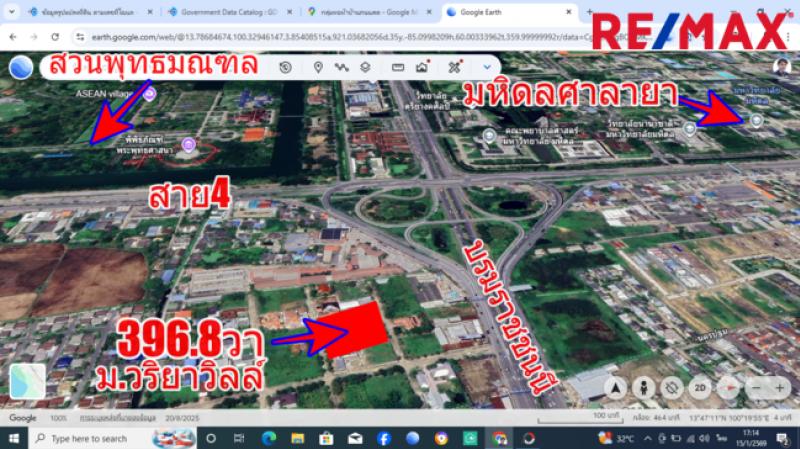Open the weather 32°C widget
The image size is (800, 449).
pyautogui.click(x=616, y=438)
